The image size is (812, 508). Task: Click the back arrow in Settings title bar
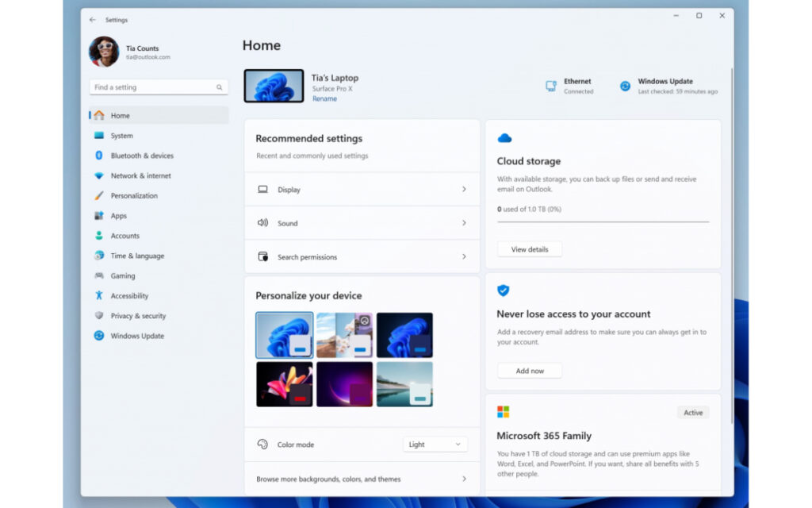[x=92, y=20]
